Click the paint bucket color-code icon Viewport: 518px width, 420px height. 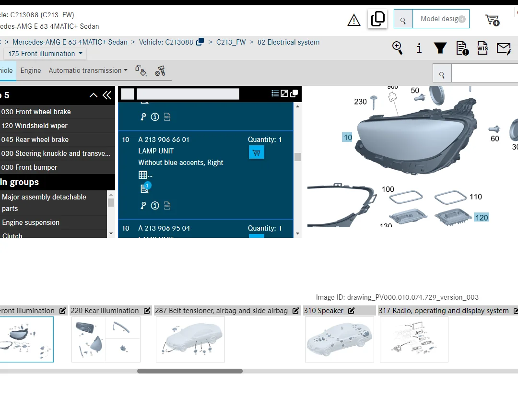(x=141, y=70)
